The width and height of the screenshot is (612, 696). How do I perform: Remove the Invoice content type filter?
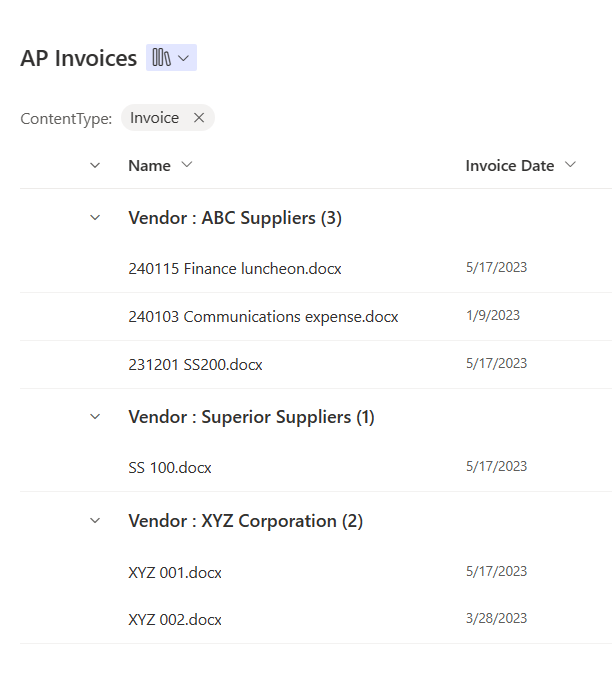click(199, 118)
